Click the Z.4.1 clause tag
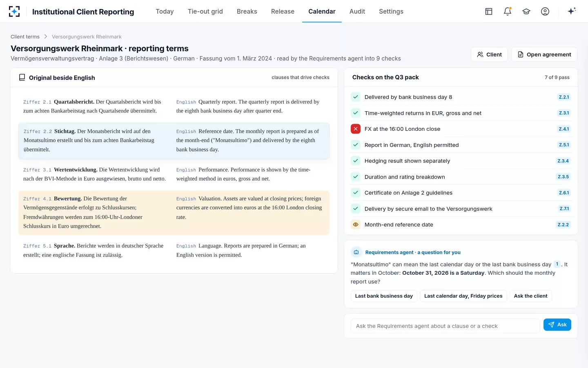588x368 pixels. (563, 129)
